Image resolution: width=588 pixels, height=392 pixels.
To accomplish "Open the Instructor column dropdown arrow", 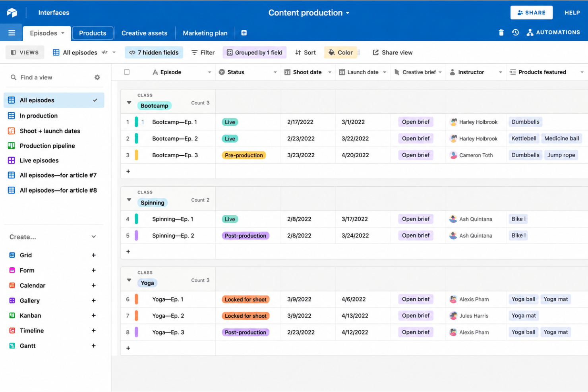I will (501, 72).
